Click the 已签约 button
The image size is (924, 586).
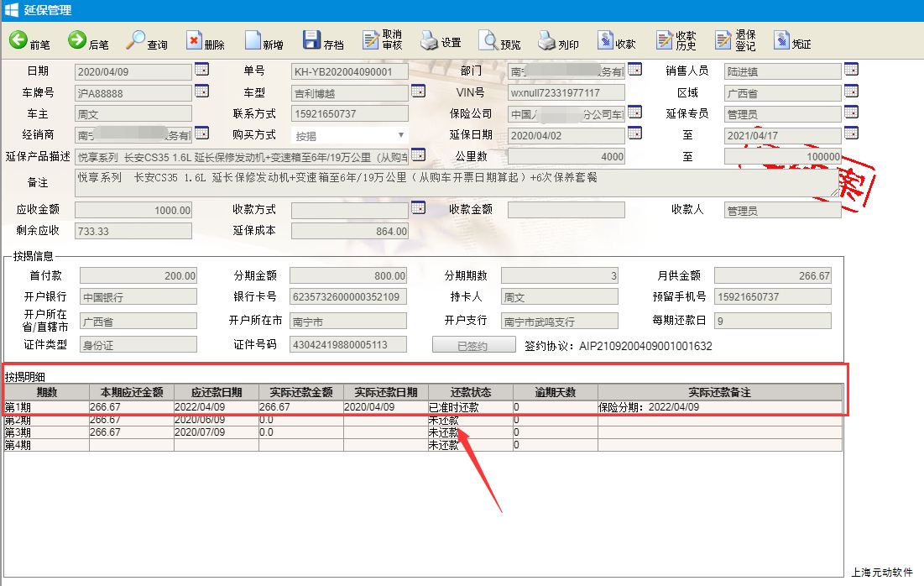click(x=472, y=345)
